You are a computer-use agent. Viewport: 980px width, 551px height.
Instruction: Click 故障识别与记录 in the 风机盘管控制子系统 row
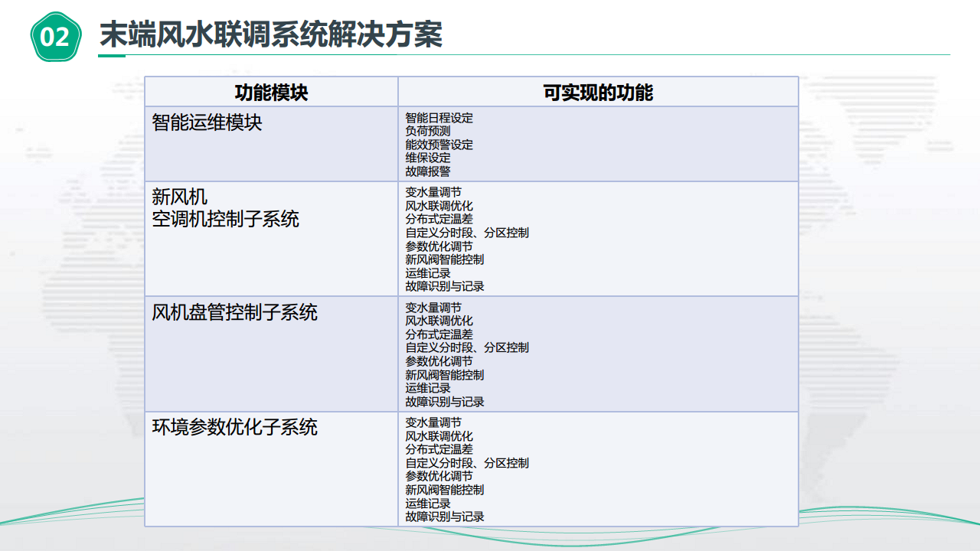tap(445, 402)
